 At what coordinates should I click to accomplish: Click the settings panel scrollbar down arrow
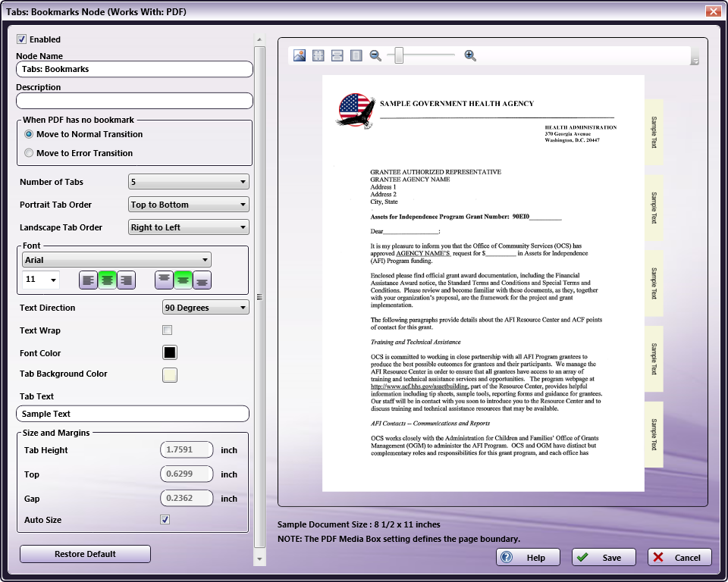click(x=259, y=559)
